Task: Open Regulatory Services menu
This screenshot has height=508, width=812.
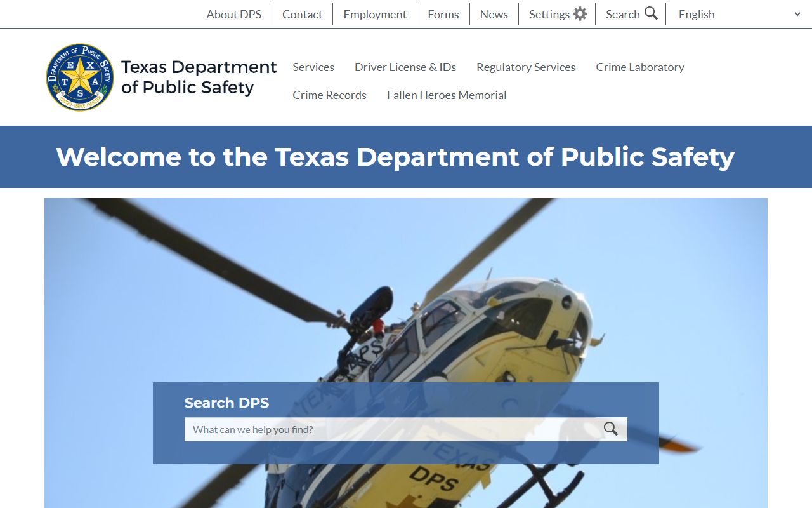Action: 526,67
